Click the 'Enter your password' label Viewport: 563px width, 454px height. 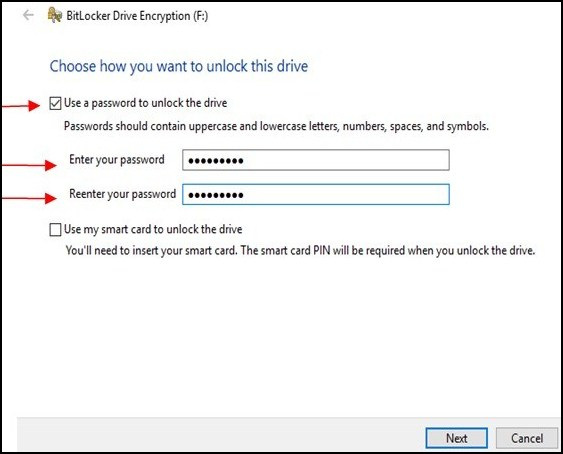click(x=117, y=159)
